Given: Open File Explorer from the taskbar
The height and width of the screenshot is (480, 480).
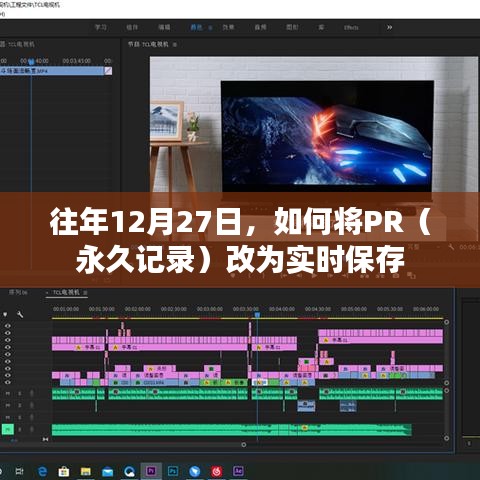Looking at the screenshot, I should 86,472.
